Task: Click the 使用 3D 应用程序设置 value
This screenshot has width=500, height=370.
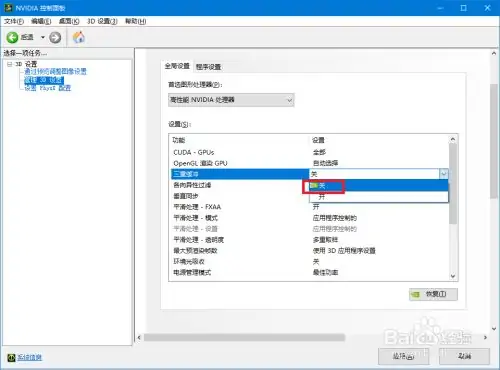Action: click(344, 251)
